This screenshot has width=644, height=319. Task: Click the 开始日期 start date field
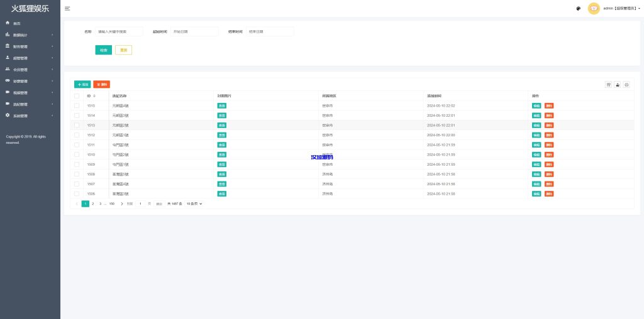(x=194, y=31)
